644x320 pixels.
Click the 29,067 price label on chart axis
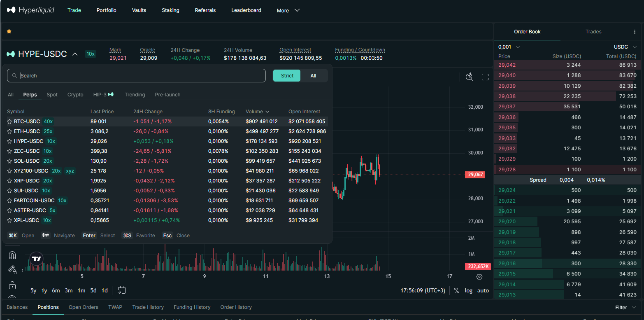click(475, 175)
